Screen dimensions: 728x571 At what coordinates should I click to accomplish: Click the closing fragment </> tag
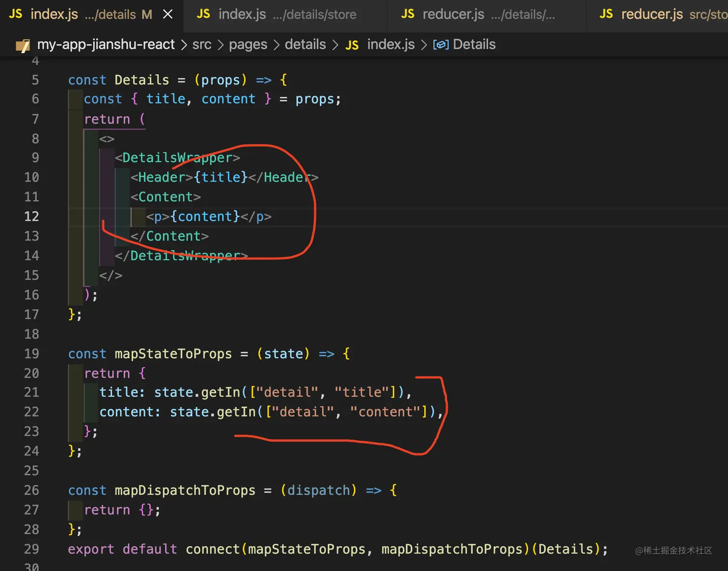[x=111, y=276]
